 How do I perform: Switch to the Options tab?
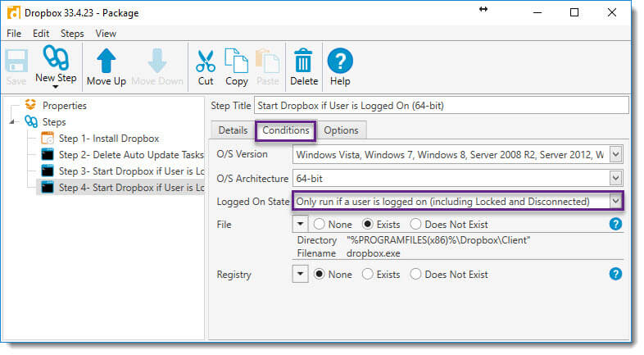click(x=342, y=130)
